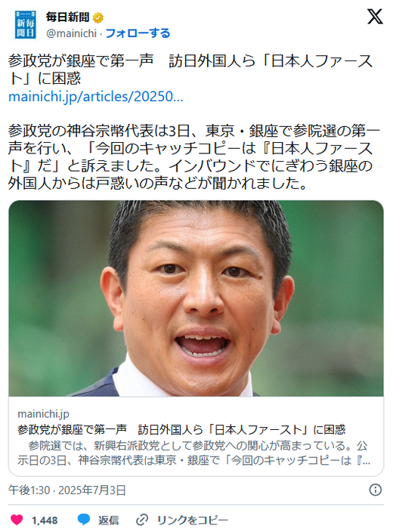The image size is (393, 532).
Task: Click the tweet body paragraph text
Action: click(193, 156)
